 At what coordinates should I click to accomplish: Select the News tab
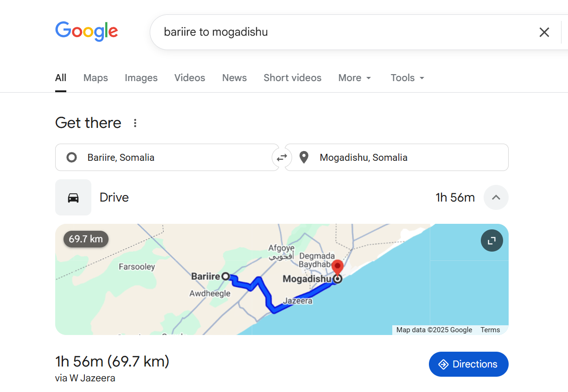234,78
